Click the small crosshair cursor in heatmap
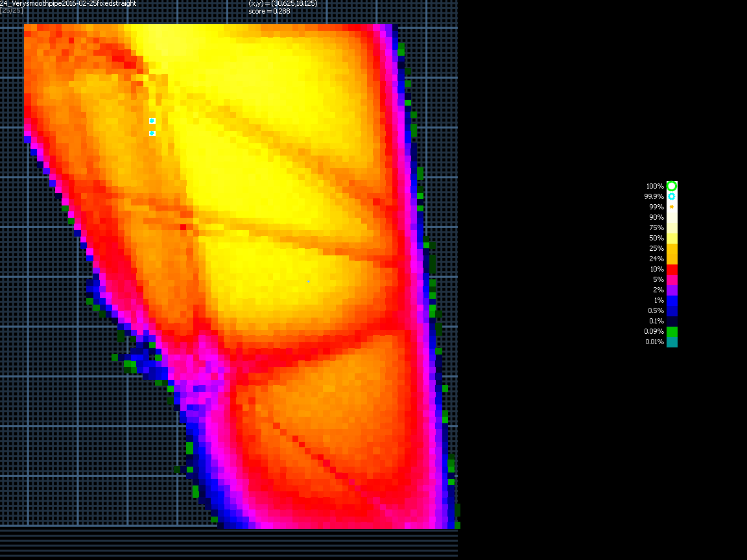This screenshot has height=560, width=747. click(308, 281)
